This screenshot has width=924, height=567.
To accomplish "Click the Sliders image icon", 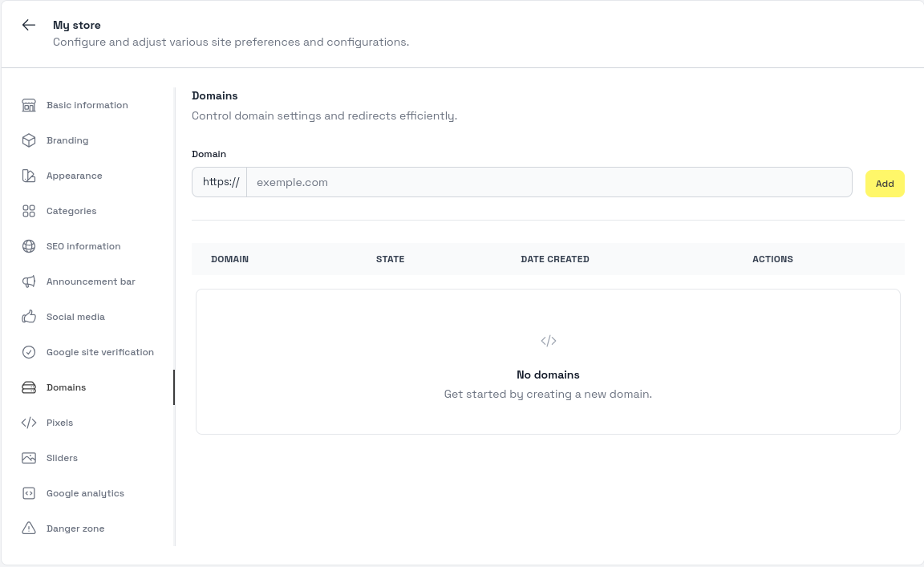I will 29,458.
